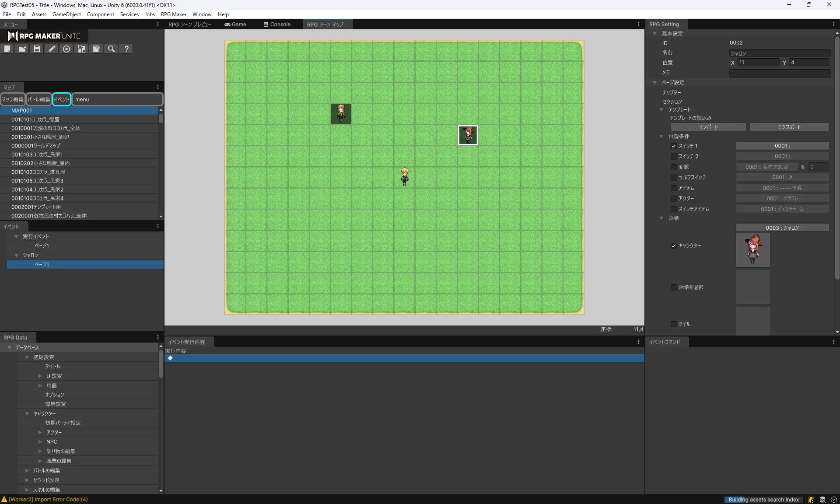
Task: Open the puzzle-piece addon manager icon
Action: coord(82,49)
